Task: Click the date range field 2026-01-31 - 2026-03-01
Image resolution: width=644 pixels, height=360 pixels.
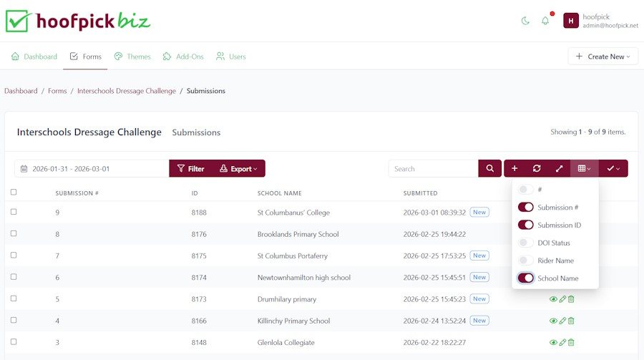Action: [x=92, y=168]
